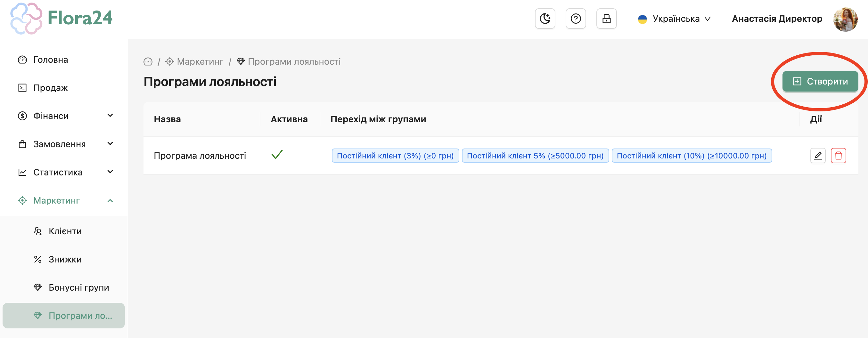Image resolution: width=868 pixels, height=338 pixels.
Task: Open the Клієнти submenu item
Action: click(65, 231)
